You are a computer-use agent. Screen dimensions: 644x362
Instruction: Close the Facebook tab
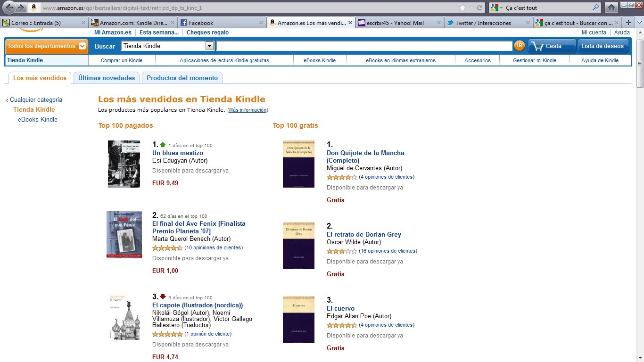click(x=261, y=23)
